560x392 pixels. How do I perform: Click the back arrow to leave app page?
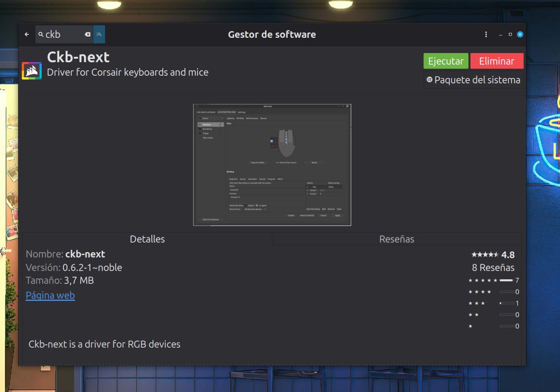[x=27, y=34]
